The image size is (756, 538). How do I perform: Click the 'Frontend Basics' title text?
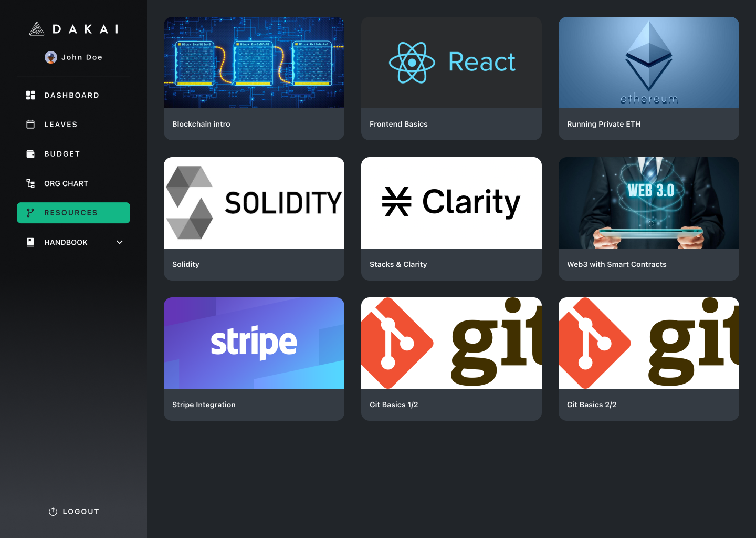[398, 124]
